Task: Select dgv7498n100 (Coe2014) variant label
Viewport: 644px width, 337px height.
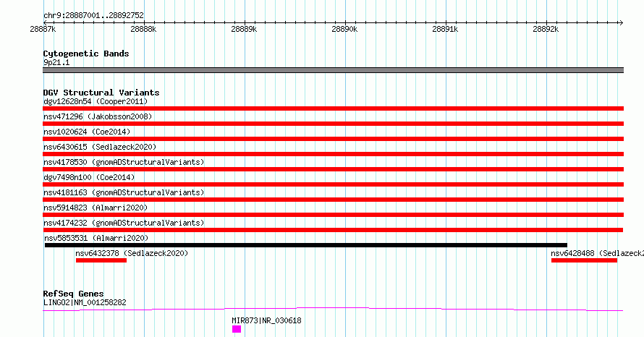Action: pyautogui.click(x=89, y=177)
